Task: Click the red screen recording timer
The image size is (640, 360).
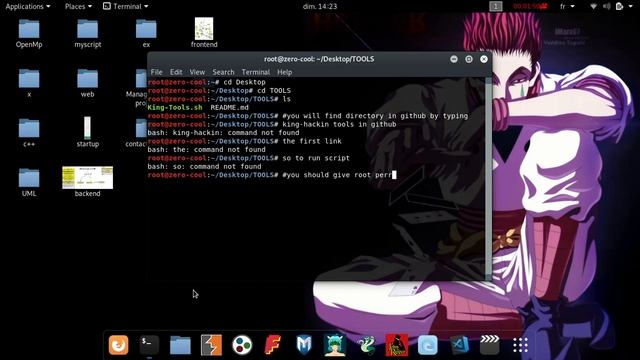Action: (x=530, y=6)
